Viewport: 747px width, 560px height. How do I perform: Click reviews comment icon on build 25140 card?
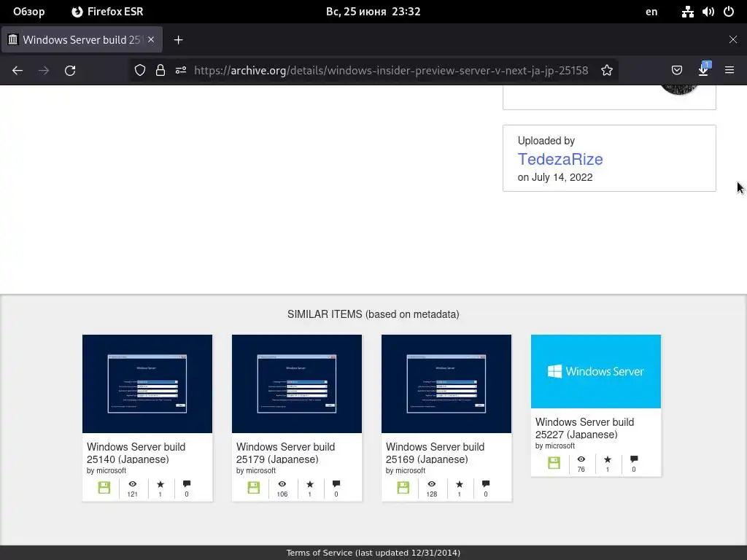click(x=187, y=484)
